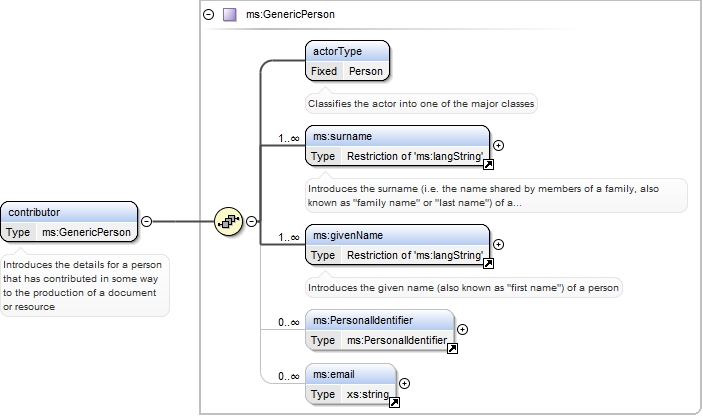This screenshot has width=703, height=416.
Task: Click the arrow link icon on ms:surname
Action: point(488,165)
